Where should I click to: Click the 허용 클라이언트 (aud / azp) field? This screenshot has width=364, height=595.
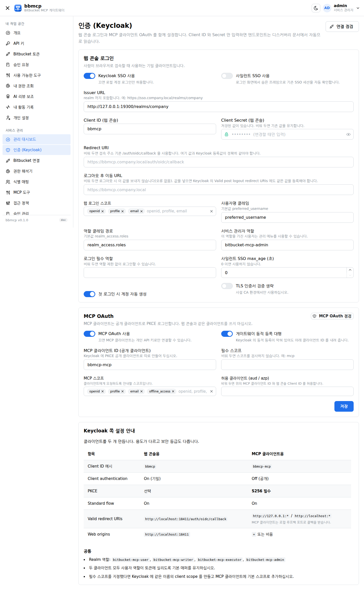287,391
